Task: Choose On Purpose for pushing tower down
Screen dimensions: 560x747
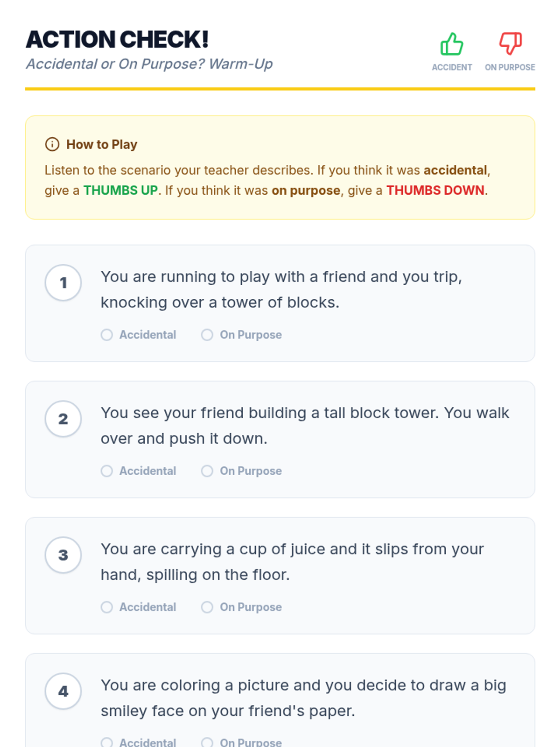Action: (207, 471)
